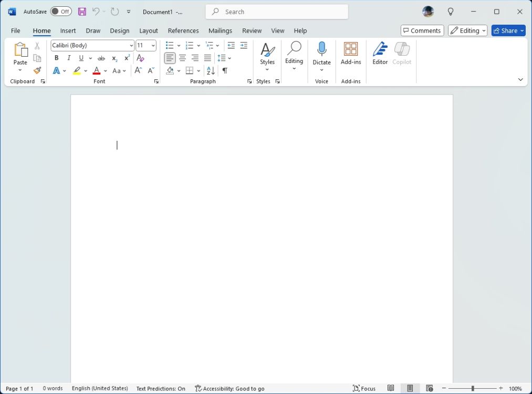
Task: Toggle Strikethrough formatting
Action: 101,58
